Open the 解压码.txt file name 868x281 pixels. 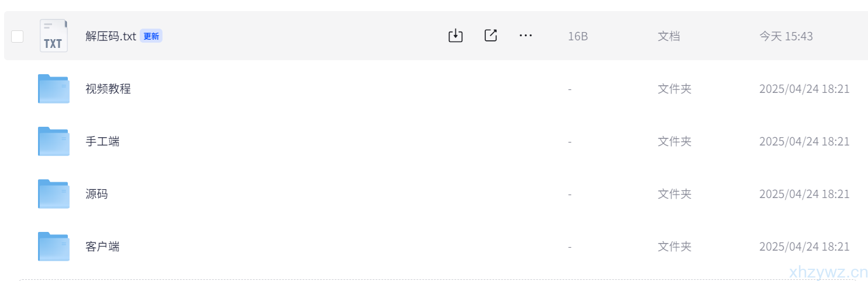coord(110,36)
